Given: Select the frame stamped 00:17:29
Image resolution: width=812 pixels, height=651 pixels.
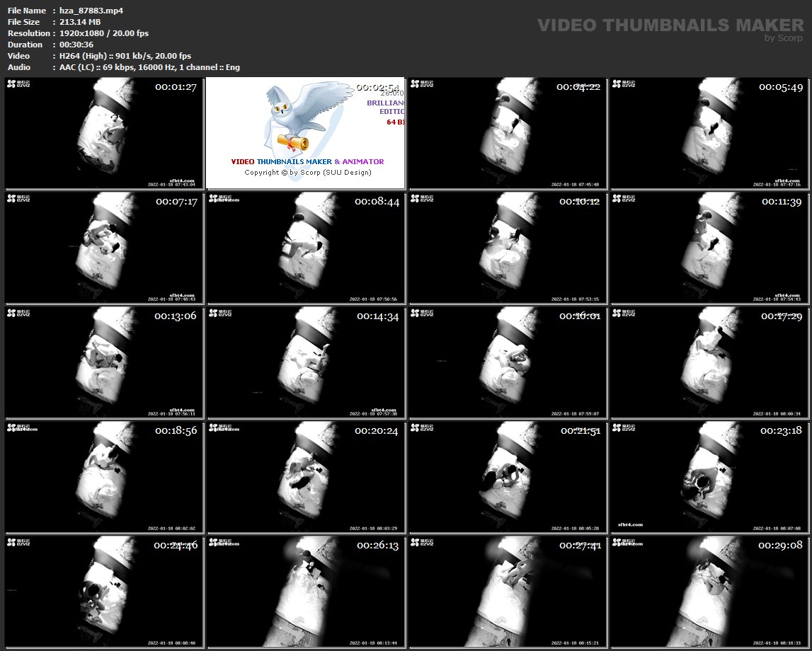Looking at the screenshot, I should [709, 362].
